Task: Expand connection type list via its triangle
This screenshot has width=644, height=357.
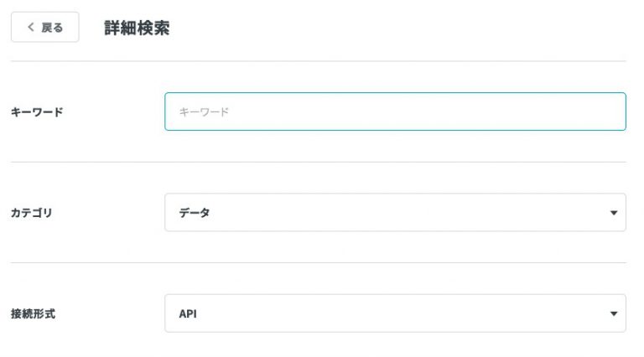Action: [x=614, y=314]
